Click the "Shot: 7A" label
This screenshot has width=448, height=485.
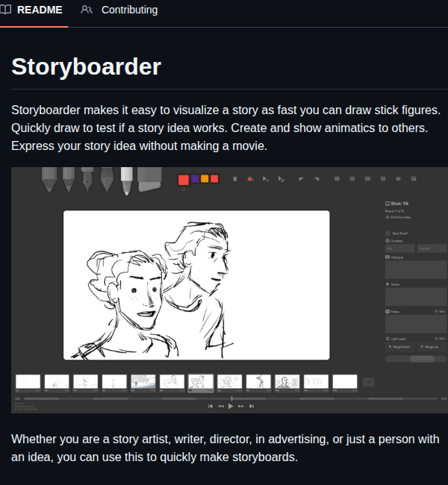(399, 204)
